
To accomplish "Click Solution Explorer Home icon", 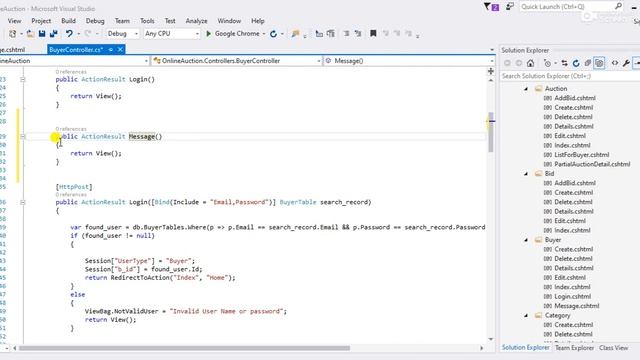I will [530, 63].
